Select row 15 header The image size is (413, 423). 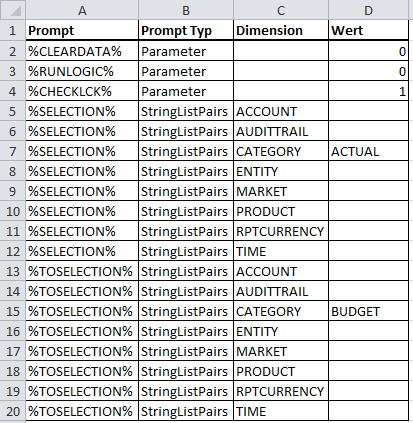[x=13, y=311]
